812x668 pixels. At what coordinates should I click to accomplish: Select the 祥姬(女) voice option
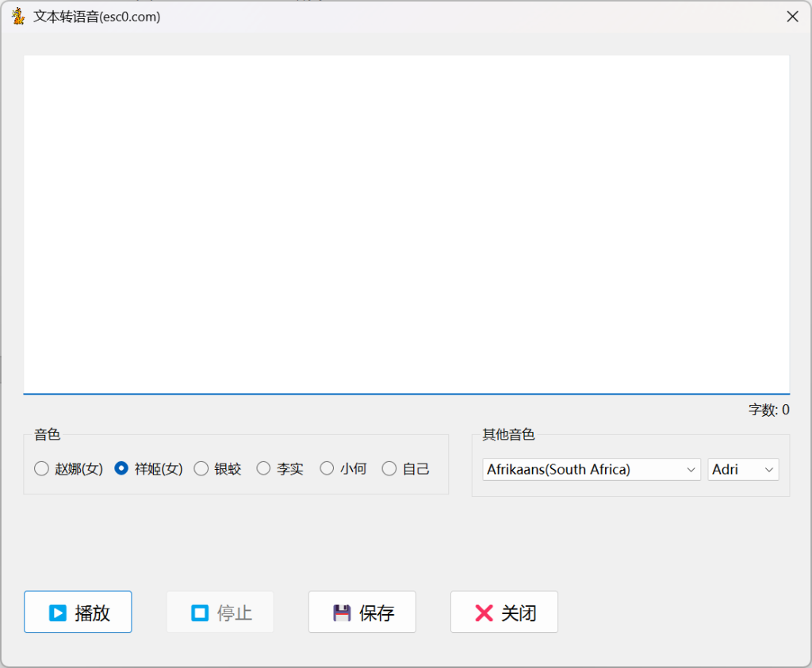click(x=121, y=469)
